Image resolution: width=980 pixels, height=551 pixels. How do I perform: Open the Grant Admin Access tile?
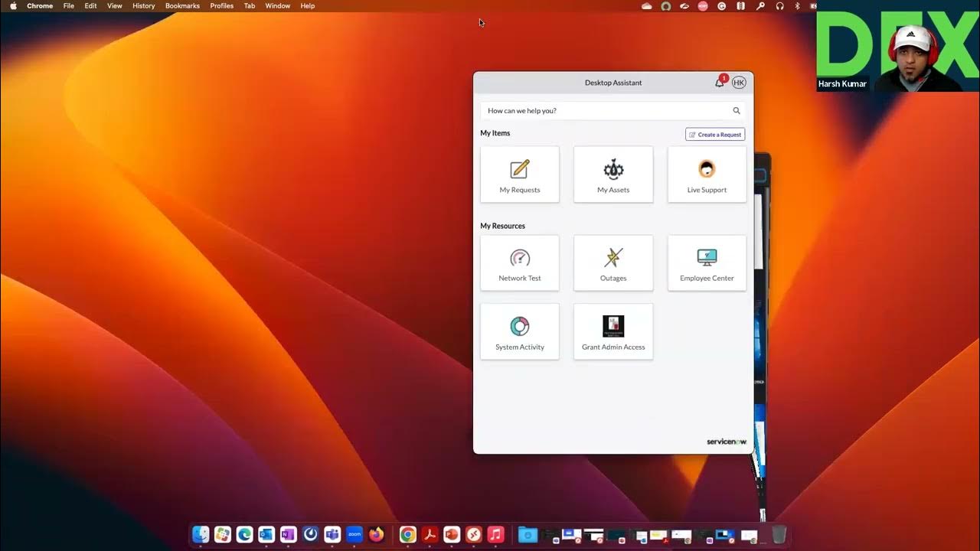click(613, 331)
